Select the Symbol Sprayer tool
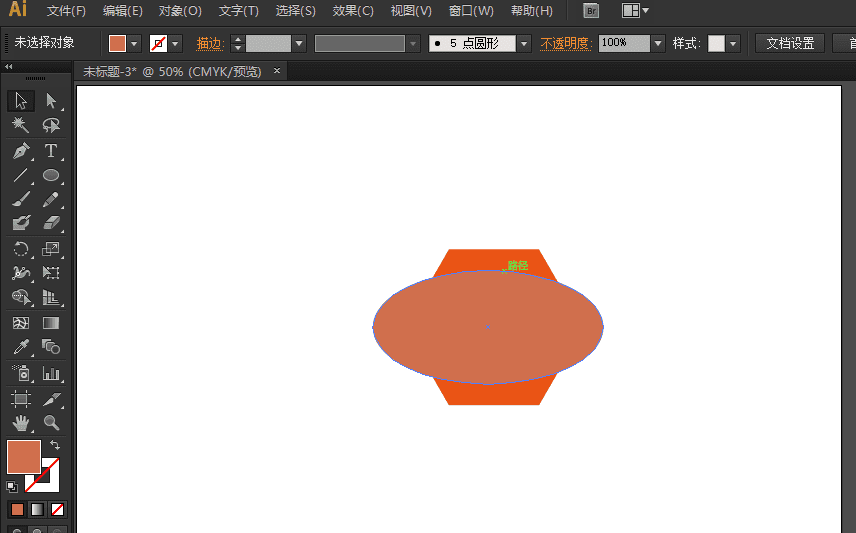This screenshot has width=856, height=533. tap(21, 373)
